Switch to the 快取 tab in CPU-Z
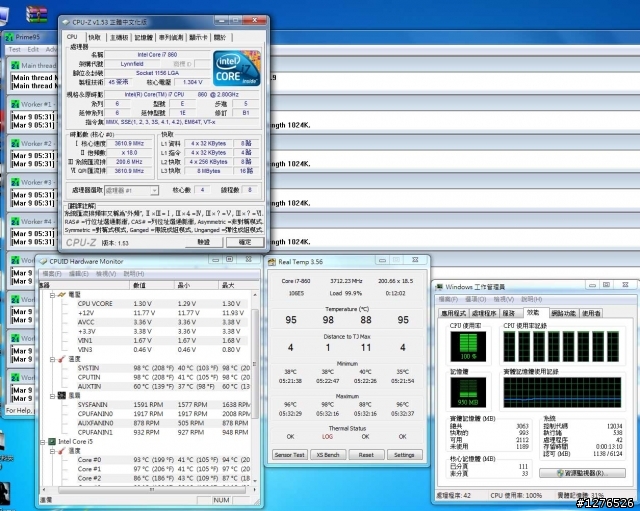Viewport: 640px width, 511px height. (94, 38)
